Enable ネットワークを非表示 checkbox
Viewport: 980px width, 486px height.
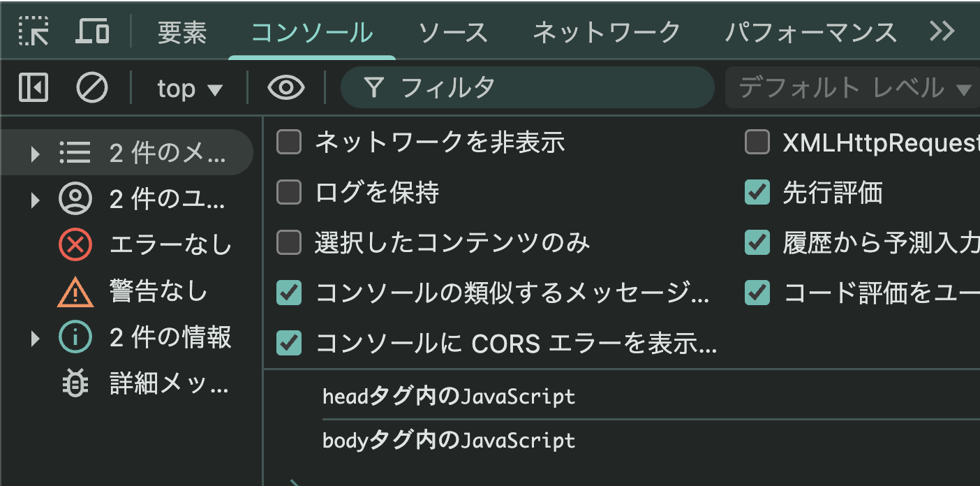coord(288,142)
